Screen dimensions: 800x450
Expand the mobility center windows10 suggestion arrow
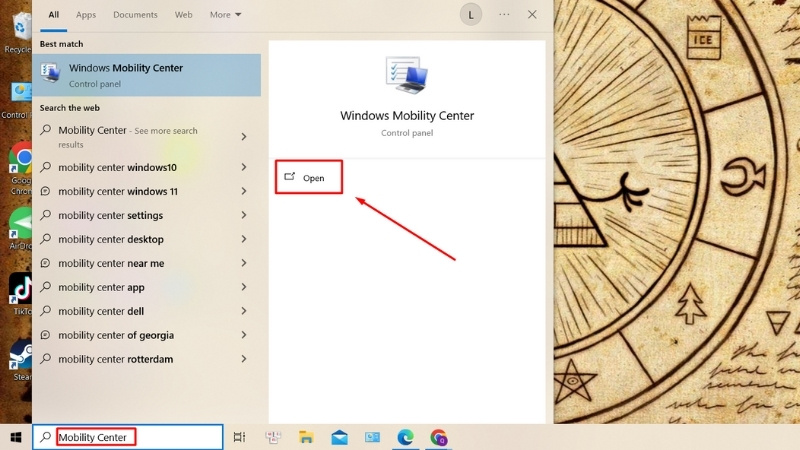[244, 167]
